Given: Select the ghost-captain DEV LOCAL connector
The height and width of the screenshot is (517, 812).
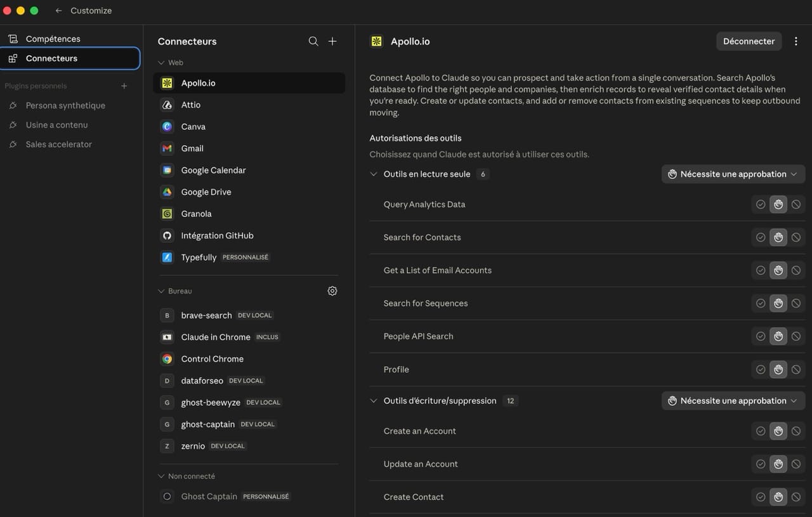Looking at the screenshot, I should click(249, 424).
